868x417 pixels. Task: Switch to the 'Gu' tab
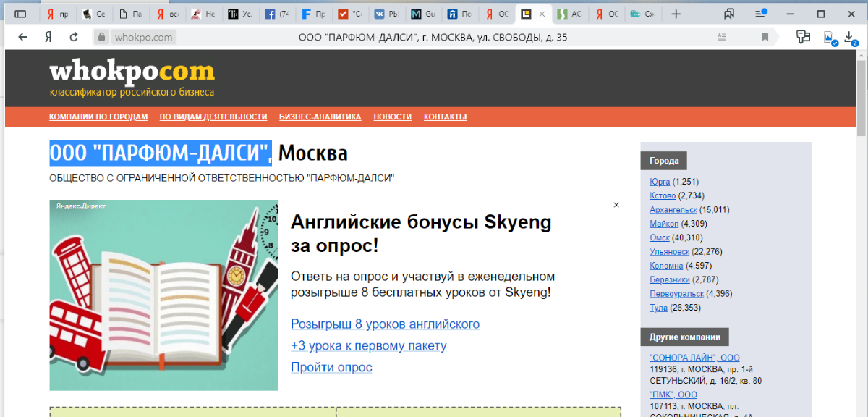pos(422,14)
